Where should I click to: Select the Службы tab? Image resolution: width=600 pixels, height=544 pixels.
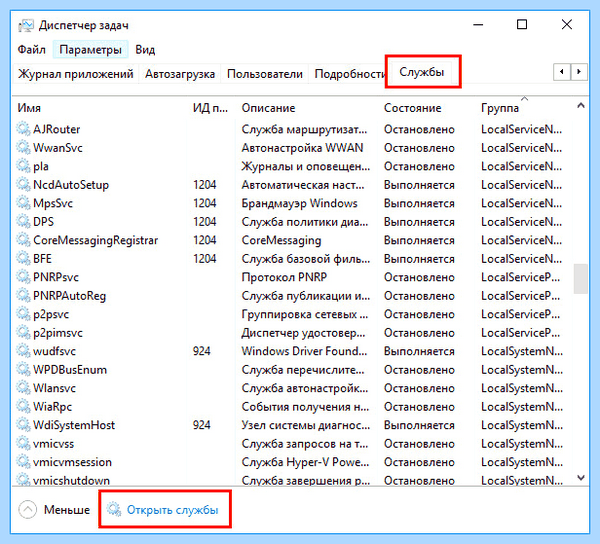tap(422, 72)
